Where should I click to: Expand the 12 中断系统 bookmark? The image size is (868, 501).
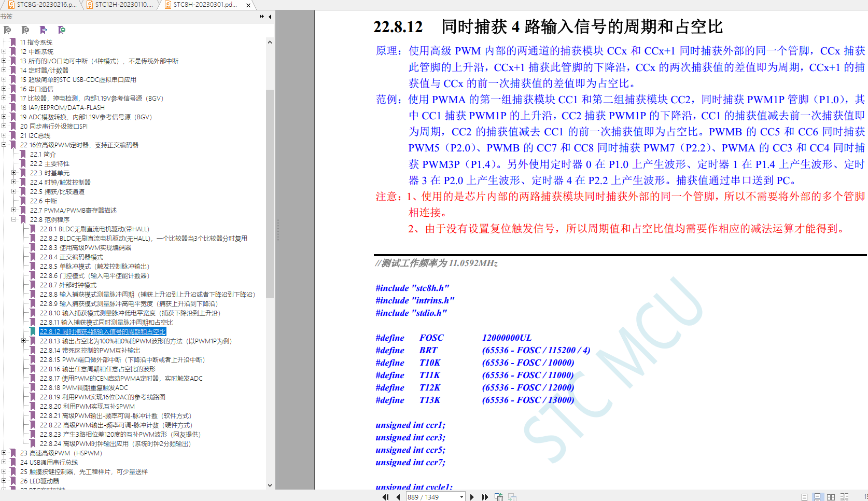[x=4, y=51]
